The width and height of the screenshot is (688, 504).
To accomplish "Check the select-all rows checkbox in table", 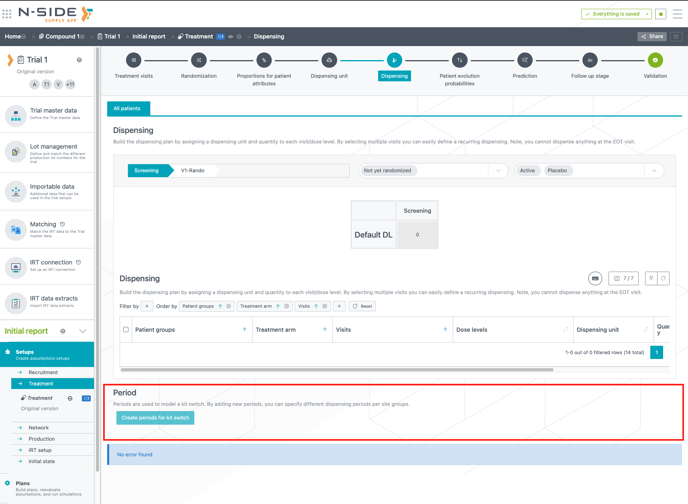I will pos(126,329).
